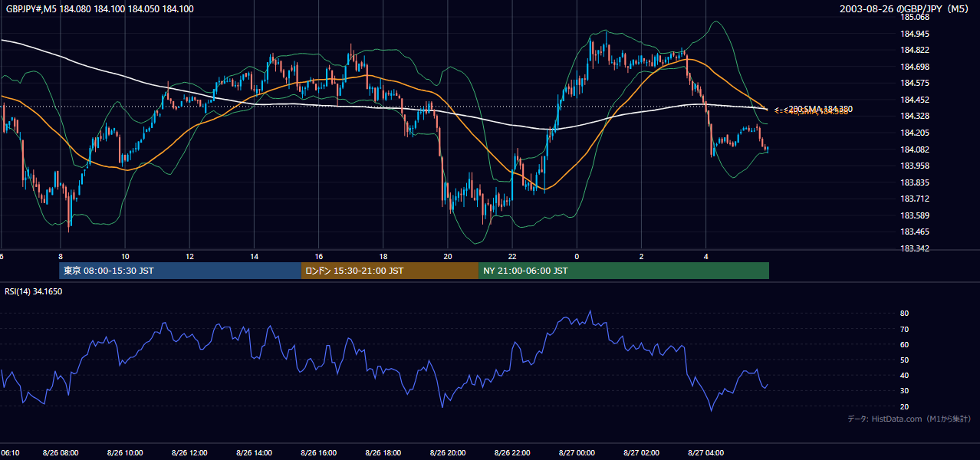
Task: Click price axis label 184.822
Action: click(x=916, y=50)
